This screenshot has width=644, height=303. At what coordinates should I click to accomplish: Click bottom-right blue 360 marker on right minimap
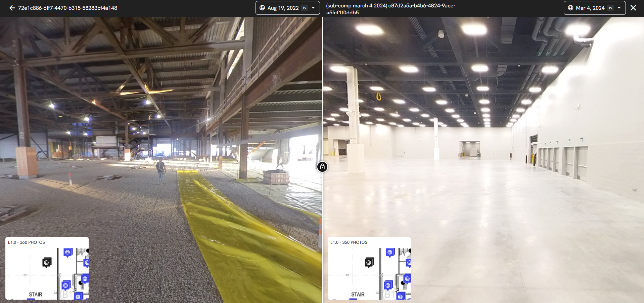pyautogui.click(x=401, y=297)
